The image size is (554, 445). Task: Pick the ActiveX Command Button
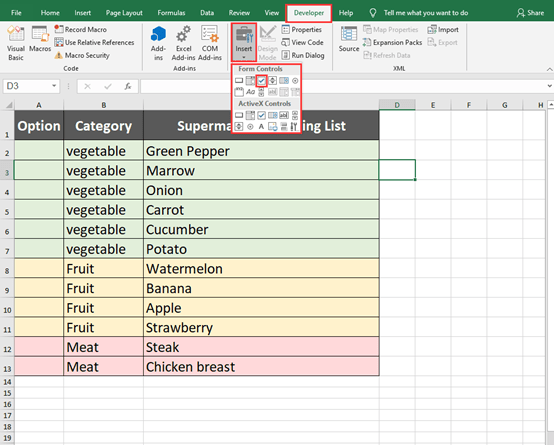click(x=239, y=115)
